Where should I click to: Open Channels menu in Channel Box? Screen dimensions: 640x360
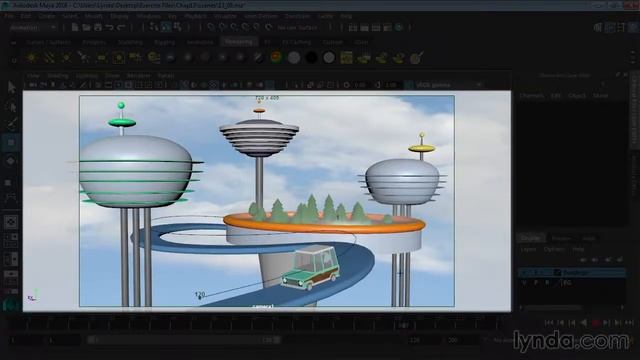click(x=532, y=96)
